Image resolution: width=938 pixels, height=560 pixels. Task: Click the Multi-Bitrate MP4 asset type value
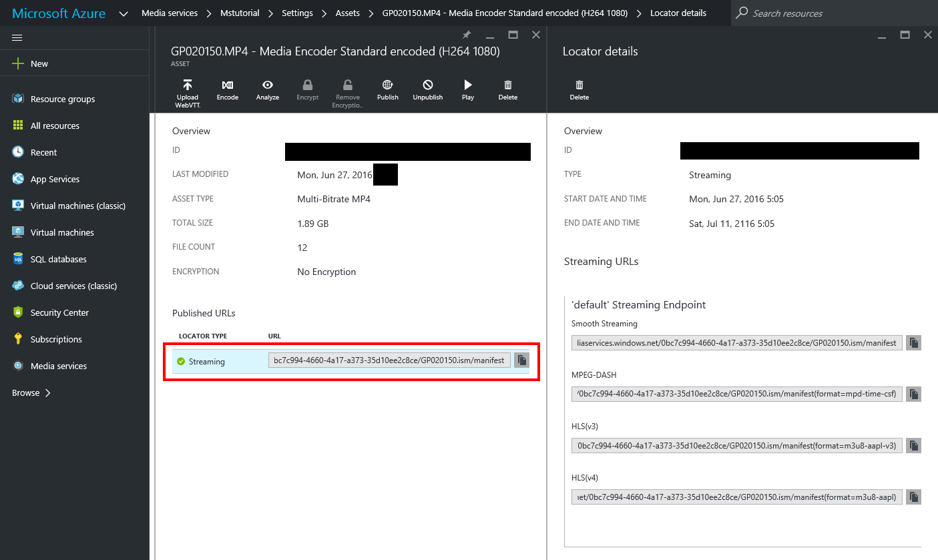[334, 199]
